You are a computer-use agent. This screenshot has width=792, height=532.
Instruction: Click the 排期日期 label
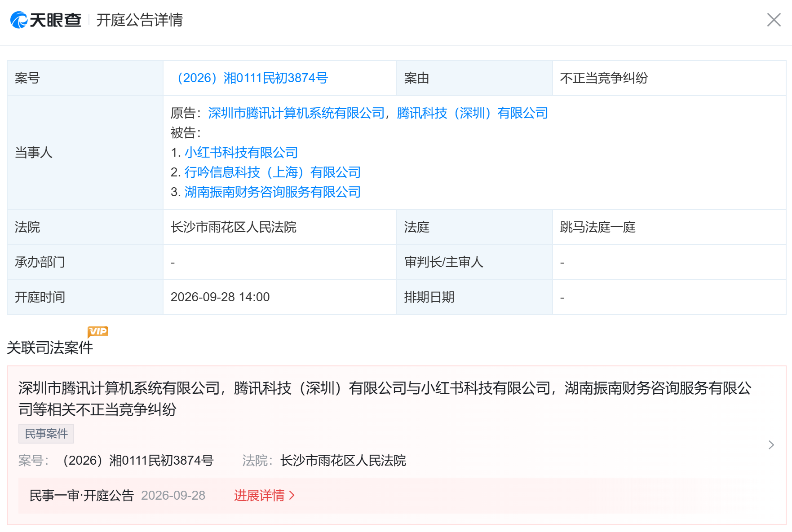click(x=429, y=297)
